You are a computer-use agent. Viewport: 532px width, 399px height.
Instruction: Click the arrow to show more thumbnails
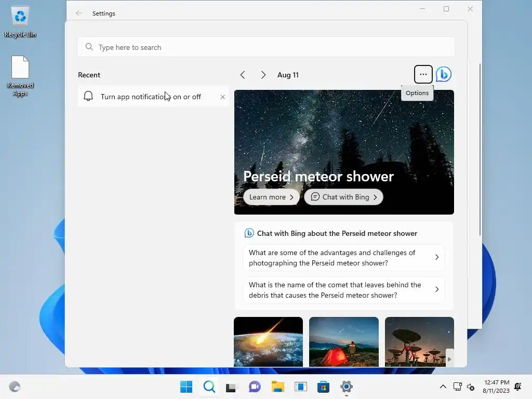[449, 359]
